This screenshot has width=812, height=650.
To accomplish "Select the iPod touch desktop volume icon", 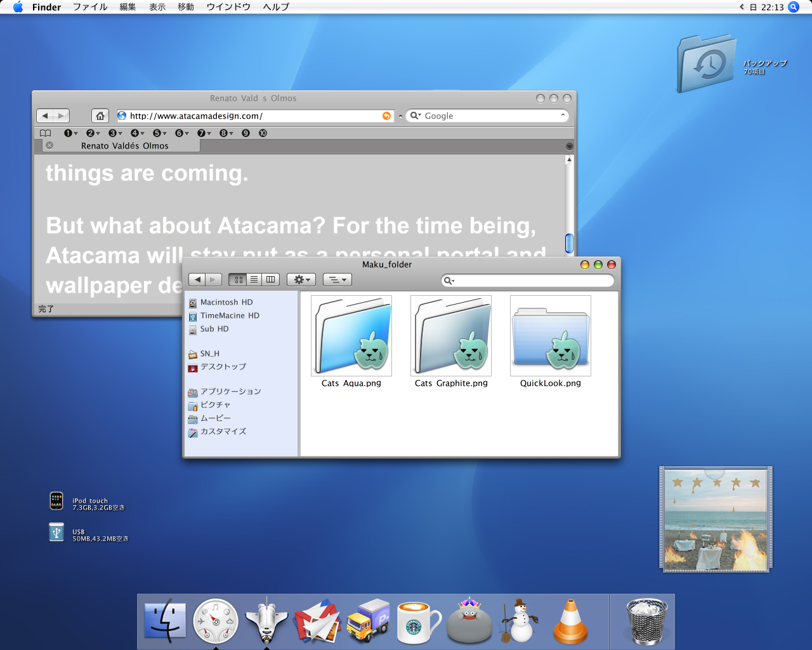I will pos(56,501).
